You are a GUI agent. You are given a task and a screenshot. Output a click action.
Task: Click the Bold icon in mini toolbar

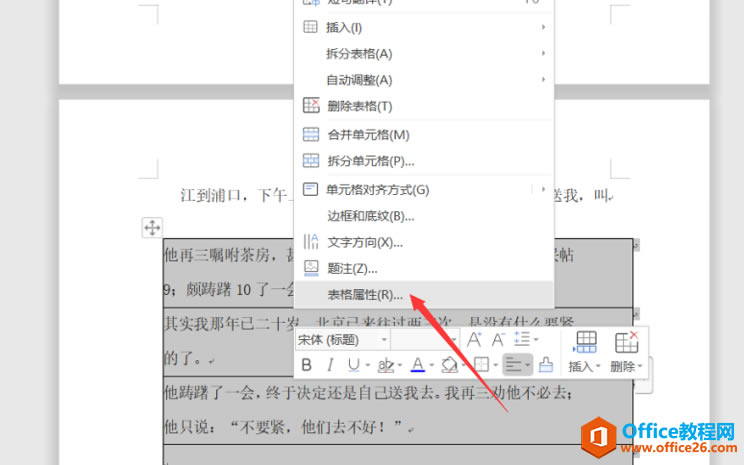coord(307,365)
